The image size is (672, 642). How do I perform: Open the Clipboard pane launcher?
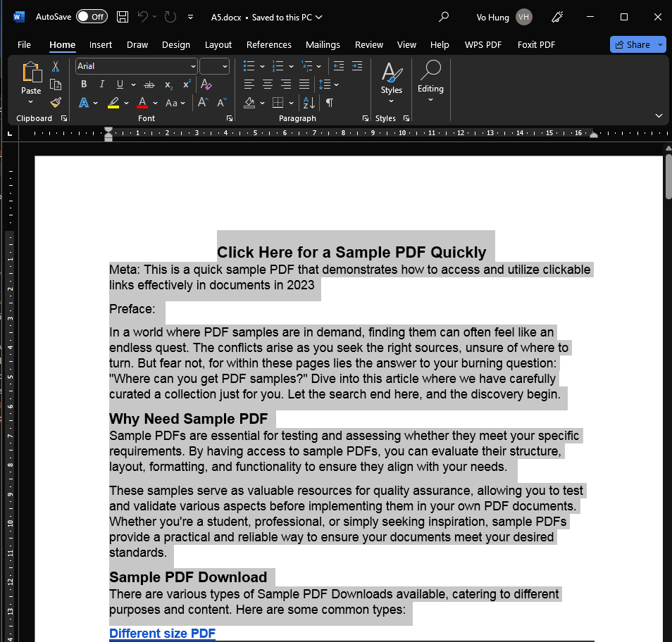tap(64, 119)
